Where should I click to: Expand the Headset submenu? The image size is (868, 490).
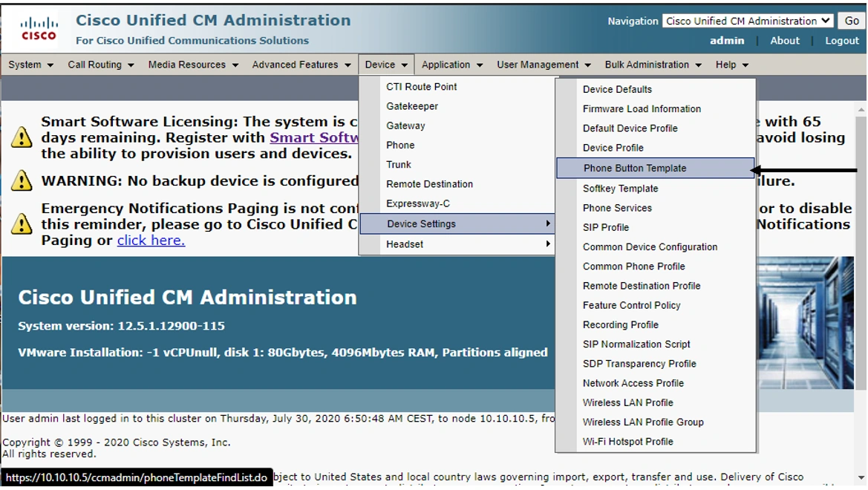[x=457, y=244]
